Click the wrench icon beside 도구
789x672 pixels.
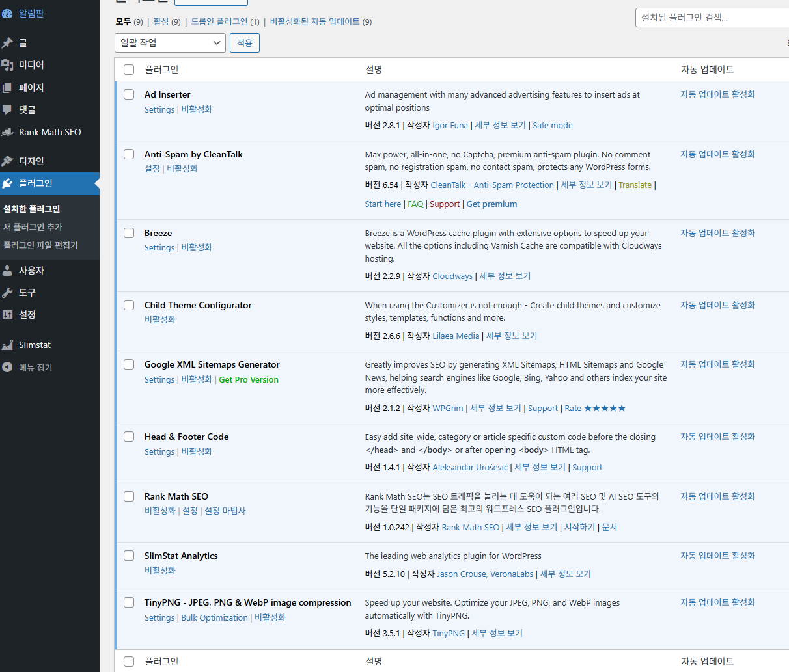7,293
